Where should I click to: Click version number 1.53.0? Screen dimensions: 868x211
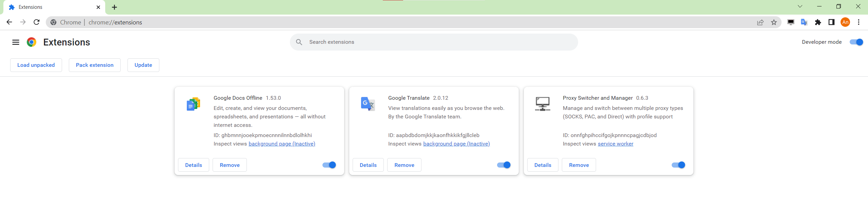tap(273, 98)
